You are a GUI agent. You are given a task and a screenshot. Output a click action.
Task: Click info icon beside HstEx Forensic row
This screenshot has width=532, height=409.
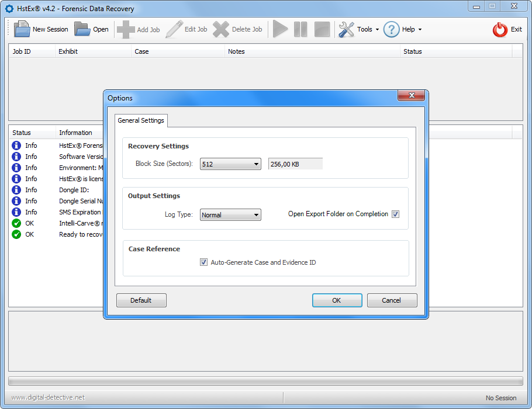(x=16, y=145)
